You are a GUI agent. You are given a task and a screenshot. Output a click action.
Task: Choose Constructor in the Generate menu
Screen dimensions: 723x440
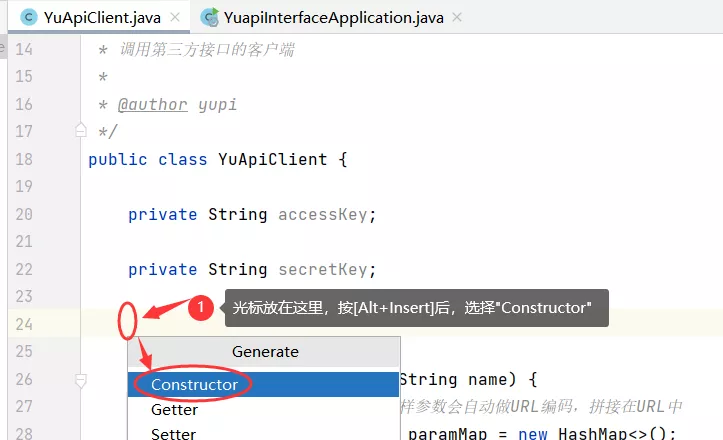coord(263,385)
